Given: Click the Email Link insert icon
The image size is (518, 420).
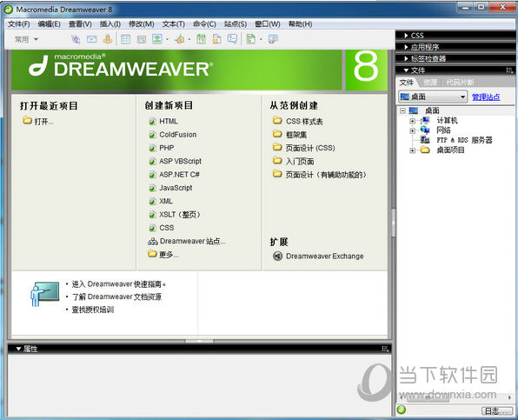Looking at the screenshot, I should pos(91,39).
